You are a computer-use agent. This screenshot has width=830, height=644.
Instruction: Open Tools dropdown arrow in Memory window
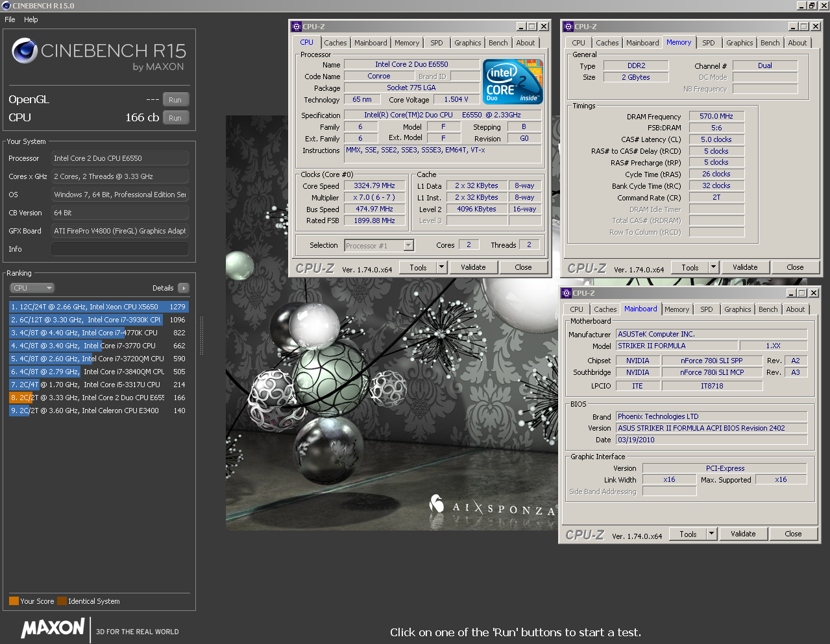pyautogui.click(x=713, y=267)
